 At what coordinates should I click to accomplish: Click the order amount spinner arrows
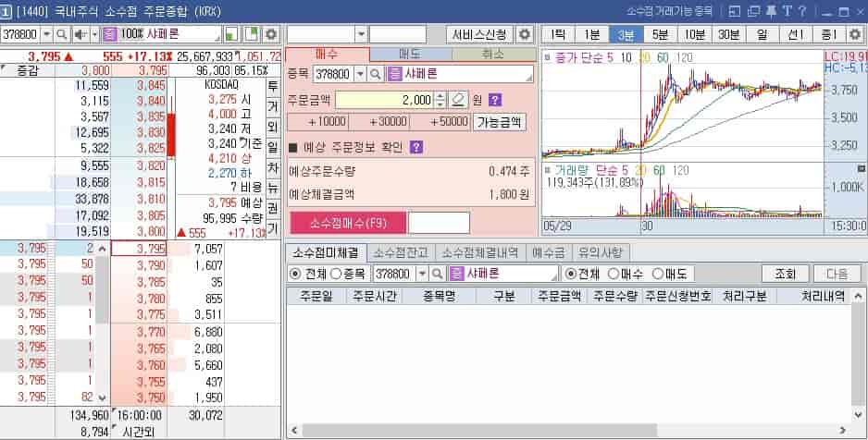tap(440, 100)
